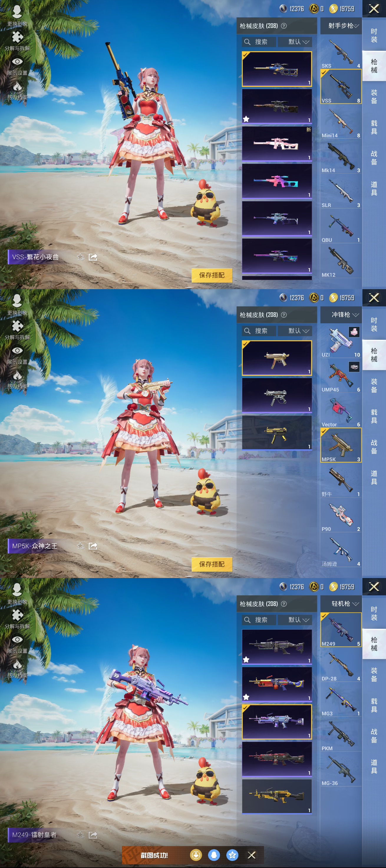Open 分解与拆解 puzzle icon on MP5K-众神之王 screen
Image resolution: width=386 pixels, height=868 pixels.
(x=17, y=329)
